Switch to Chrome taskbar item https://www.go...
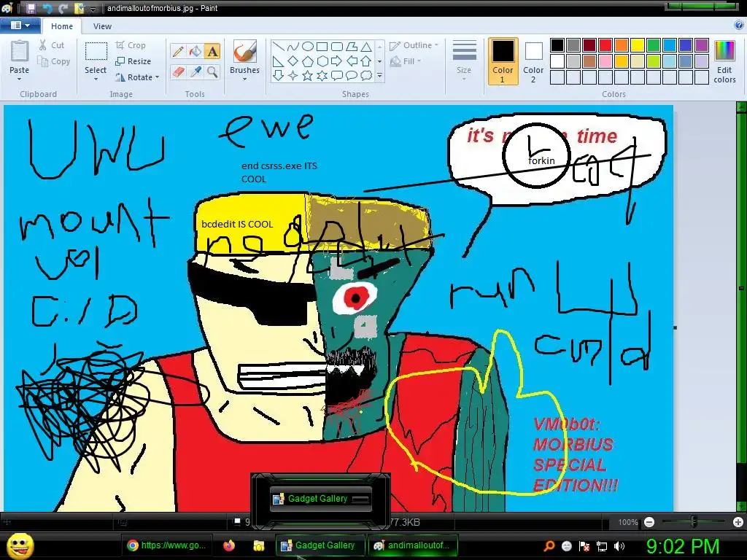The image size is (747, 560). (x=167, y=545)
